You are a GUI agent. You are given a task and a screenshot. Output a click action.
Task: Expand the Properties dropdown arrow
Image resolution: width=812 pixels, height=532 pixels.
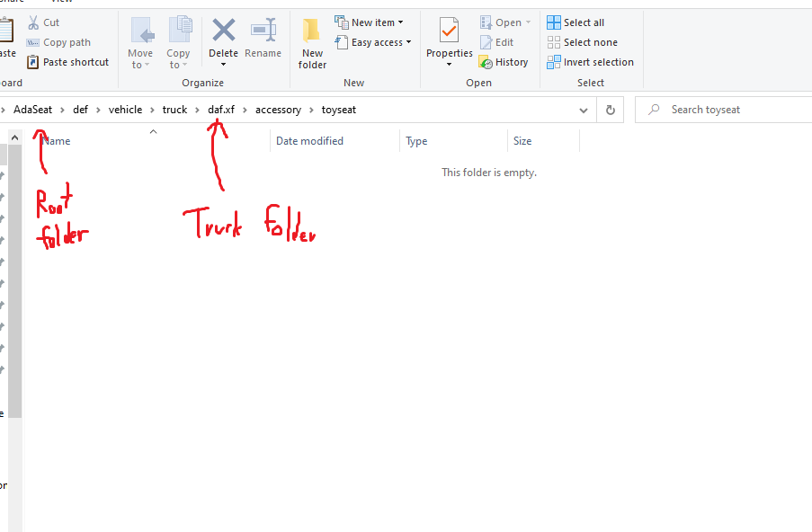(x=449, y=65)
